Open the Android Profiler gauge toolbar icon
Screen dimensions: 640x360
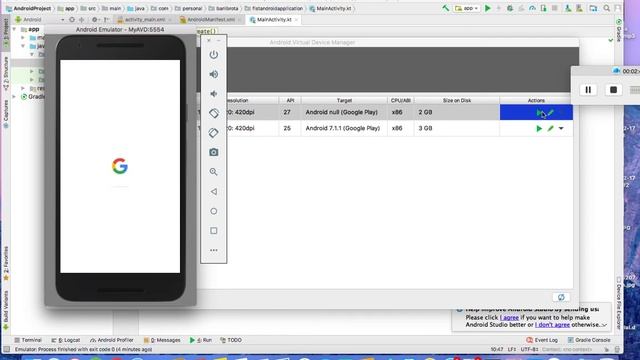532,8
